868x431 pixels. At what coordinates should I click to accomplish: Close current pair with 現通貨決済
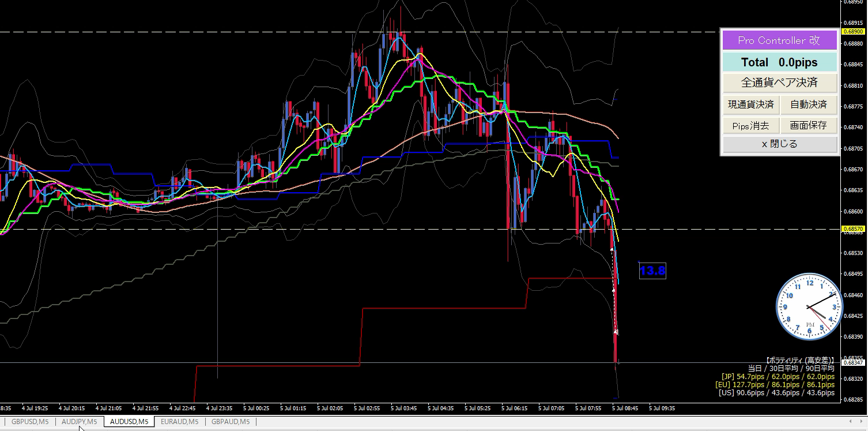coord(751,104)
